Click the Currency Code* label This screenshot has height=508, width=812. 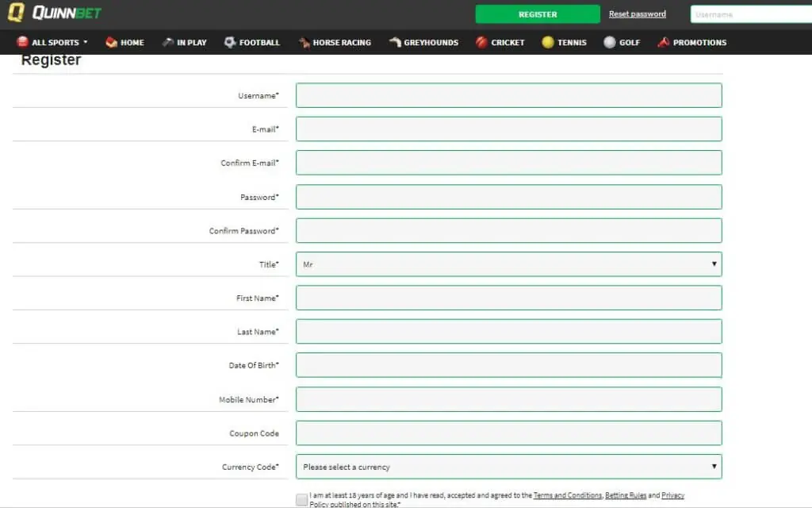point(251,467)
